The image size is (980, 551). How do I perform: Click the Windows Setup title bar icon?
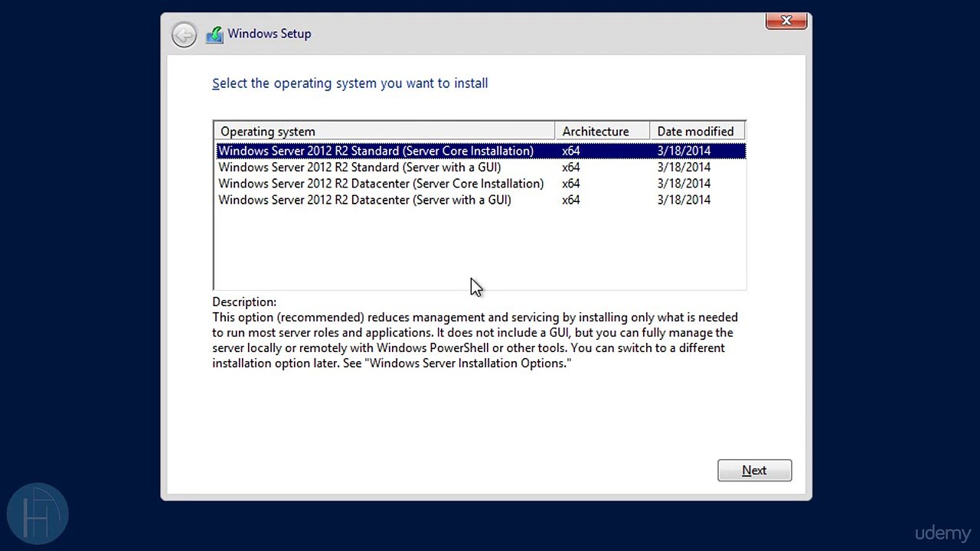(x=215, y=34)
